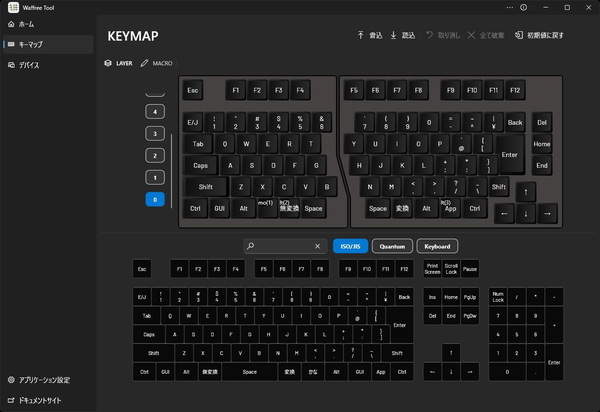Click the info icon in title bar
Image resolution: width=600 pixels, height=412 pixels.
click(523, 7)
